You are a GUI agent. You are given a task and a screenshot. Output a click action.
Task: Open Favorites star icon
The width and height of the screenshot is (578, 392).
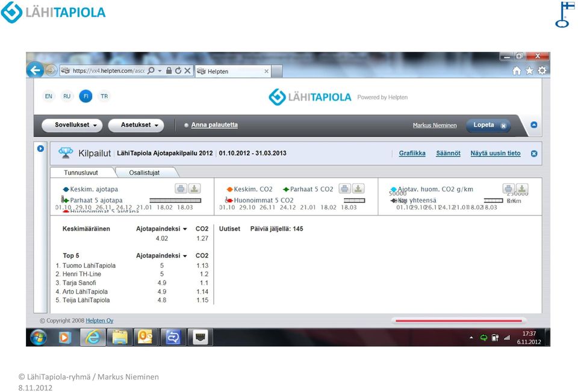529,71
